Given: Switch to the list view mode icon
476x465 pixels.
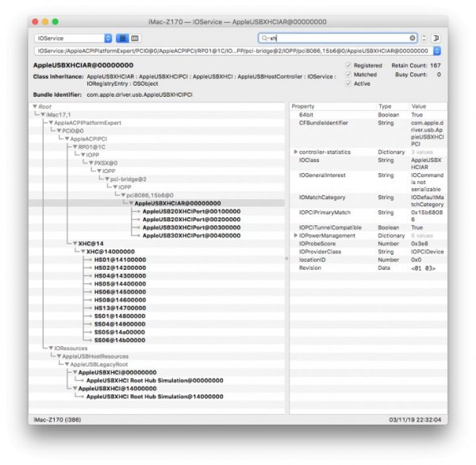Looking at the screenshot, I should [122, 38].
